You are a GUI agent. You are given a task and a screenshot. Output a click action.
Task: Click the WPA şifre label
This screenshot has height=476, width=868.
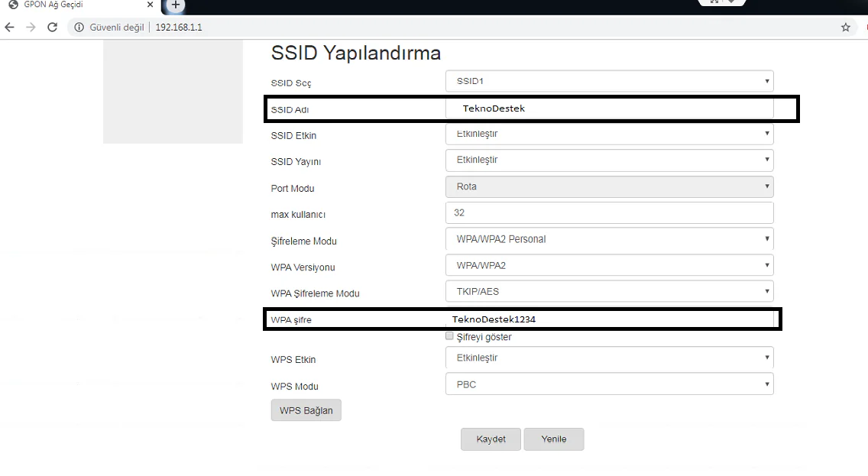291,320
